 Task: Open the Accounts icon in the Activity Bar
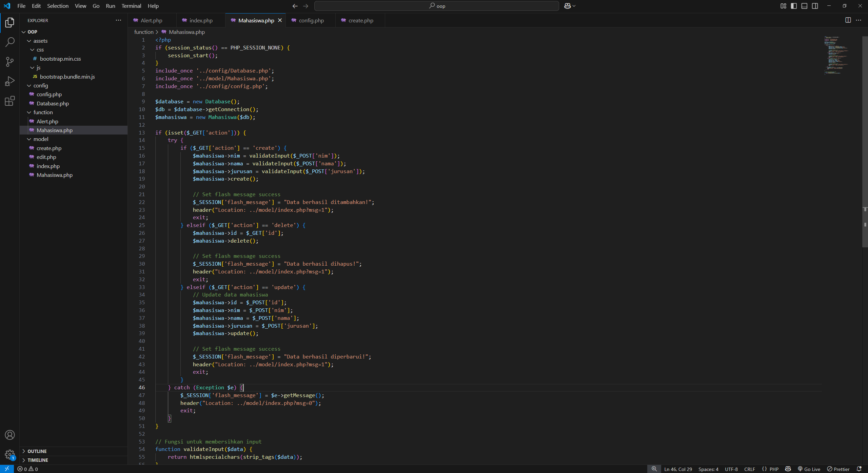[x=10, y=435]
